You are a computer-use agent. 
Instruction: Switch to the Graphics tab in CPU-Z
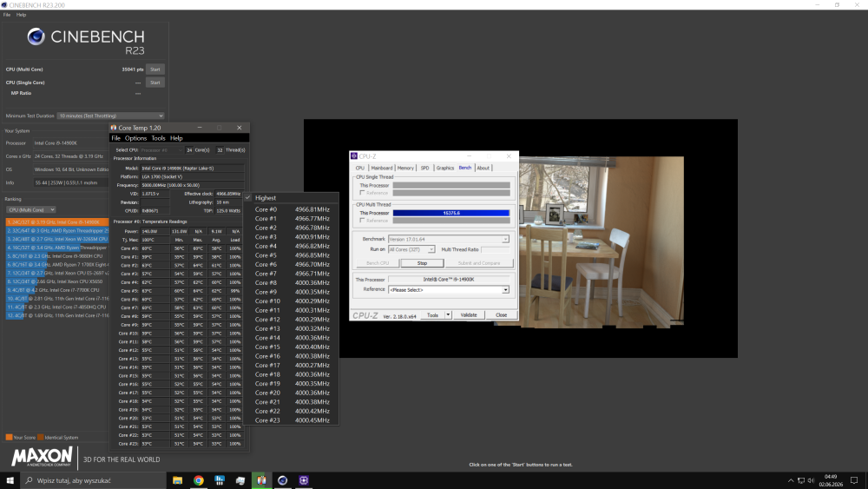pyautogui.click(x=444, y=168)
